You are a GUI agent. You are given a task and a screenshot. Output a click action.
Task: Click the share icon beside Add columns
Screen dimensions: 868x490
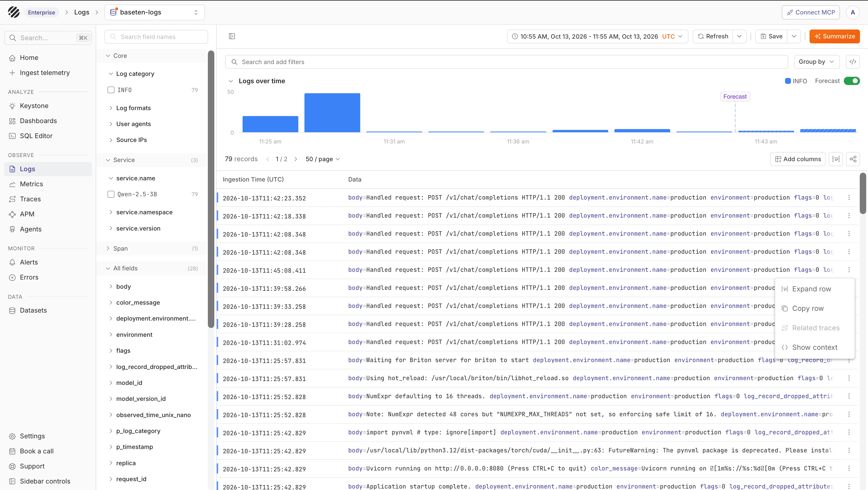coord(853,159)
